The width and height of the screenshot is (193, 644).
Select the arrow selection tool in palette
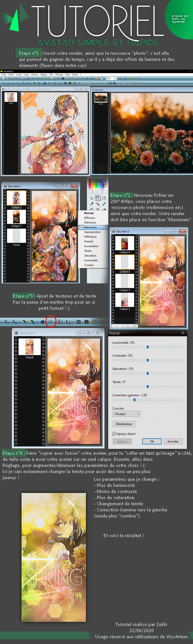(x=92, y=198)
